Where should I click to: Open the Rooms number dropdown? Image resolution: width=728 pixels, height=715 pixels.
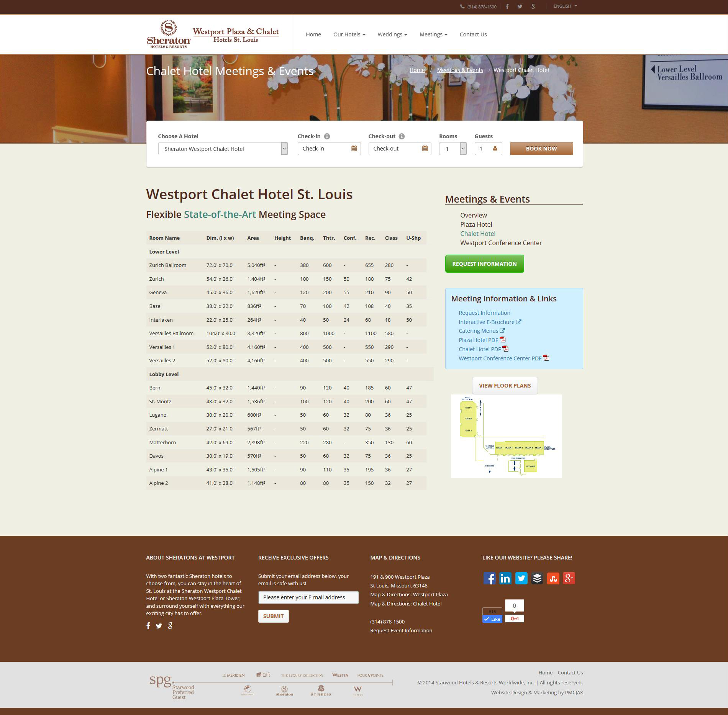(453, 149)
